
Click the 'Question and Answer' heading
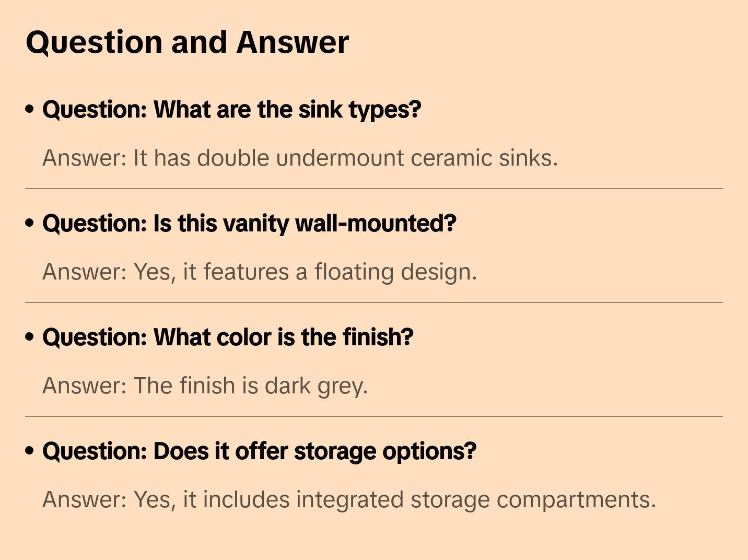187,42
